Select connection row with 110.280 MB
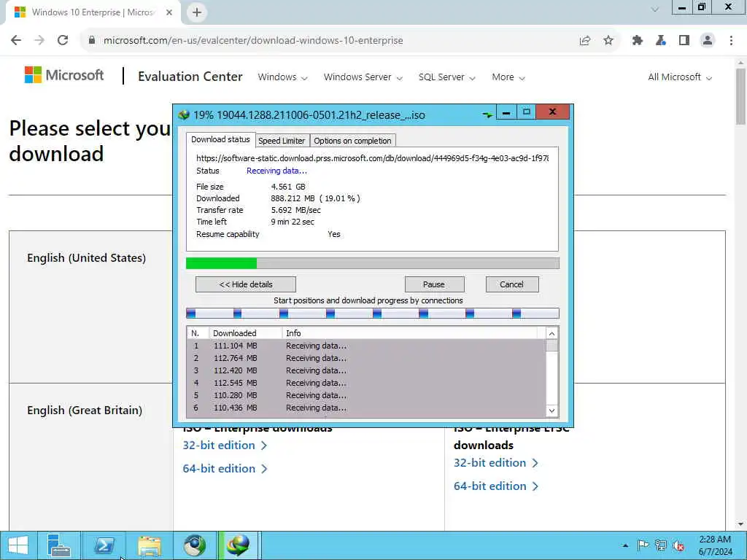Viewport: 747px width, 560px height. (366, 395)
